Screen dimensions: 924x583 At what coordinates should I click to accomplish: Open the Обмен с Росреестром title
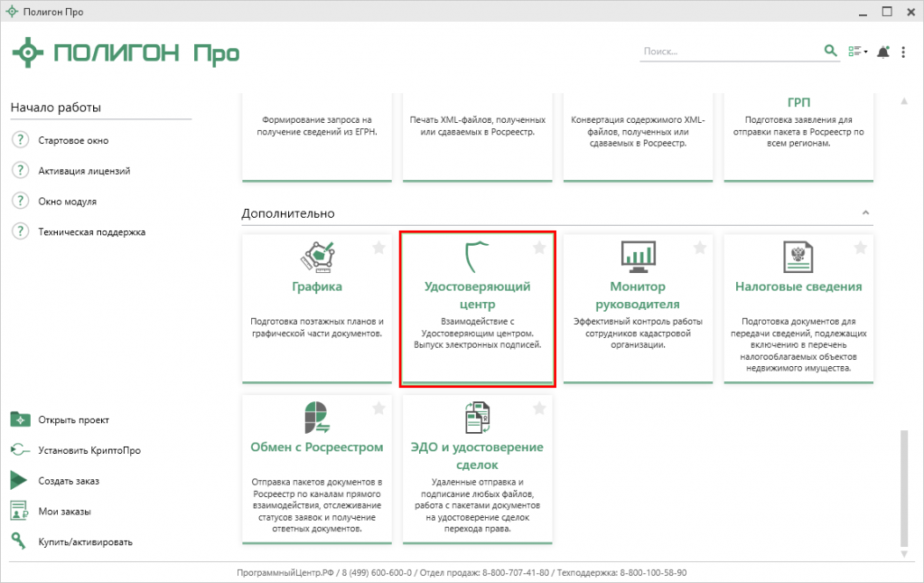click(x=317, y=447)
